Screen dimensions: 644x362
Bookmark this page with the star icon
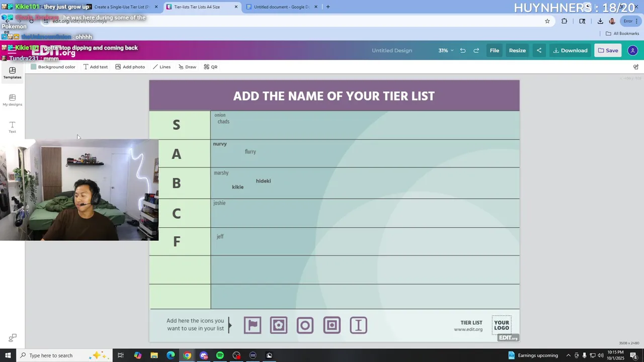pyautogui.click(x=547, y=21)
